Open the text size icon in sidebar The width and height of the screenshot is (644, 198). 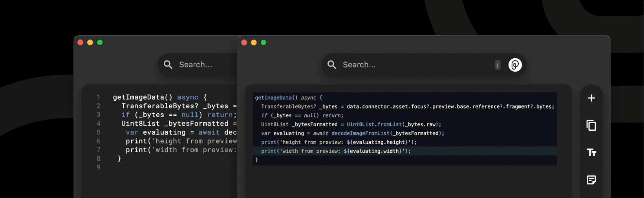point(591,152)
